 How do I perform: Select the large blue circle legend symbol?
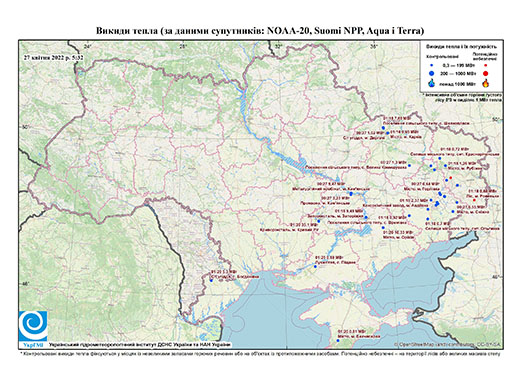coord(432,73)
